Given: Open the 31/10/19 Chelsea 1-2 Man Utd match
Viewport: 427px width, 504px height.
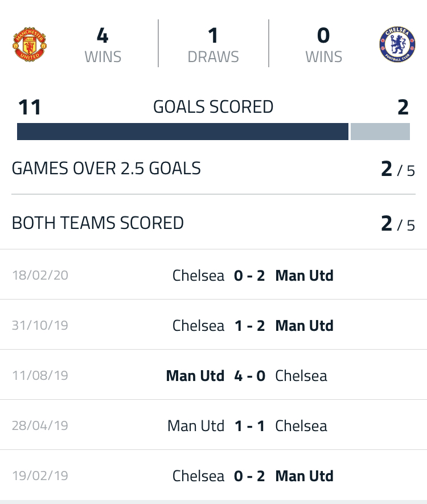Looking at the screenshot, I should point(213,325).
